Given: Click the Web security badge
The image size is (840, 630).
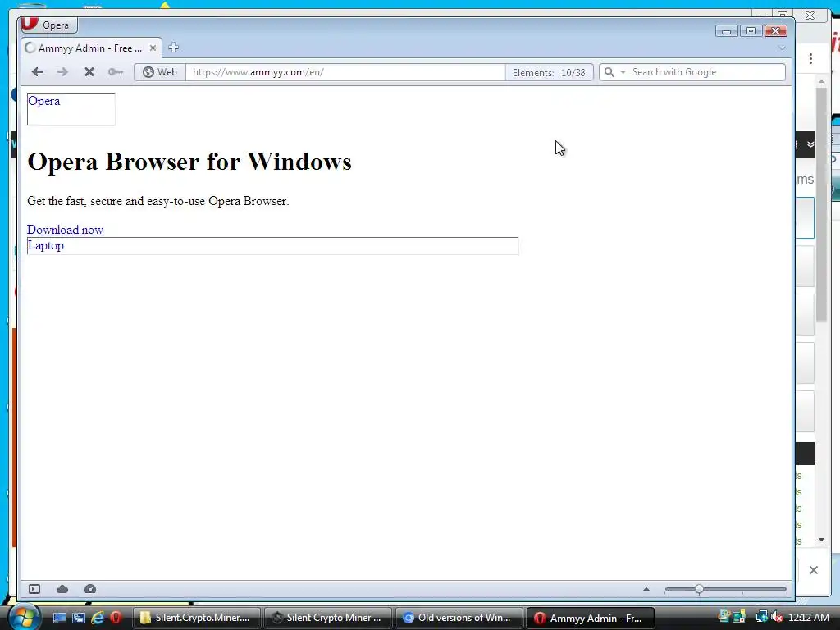Looking at the screenshot, I should tap(160, 72).
